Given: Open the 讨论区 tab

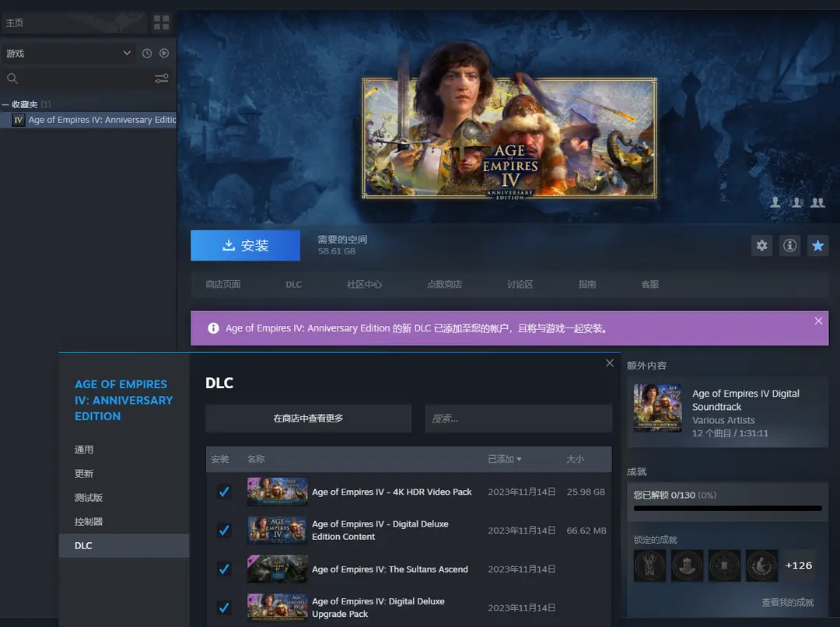Looking at the screenshot, I should (x=520, y=284).
